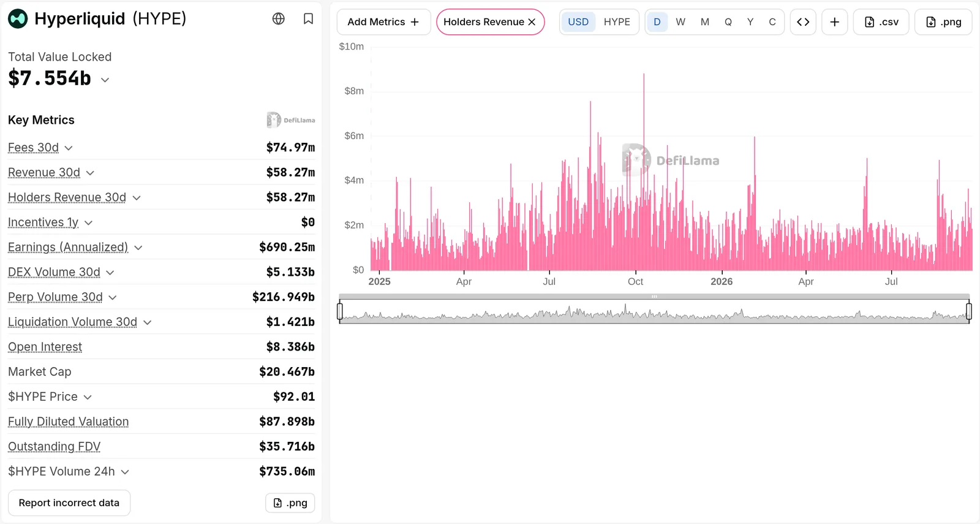
Task: Bookmark Hyperliquid with the bookmark icon
Action: (x=309, y=19)
